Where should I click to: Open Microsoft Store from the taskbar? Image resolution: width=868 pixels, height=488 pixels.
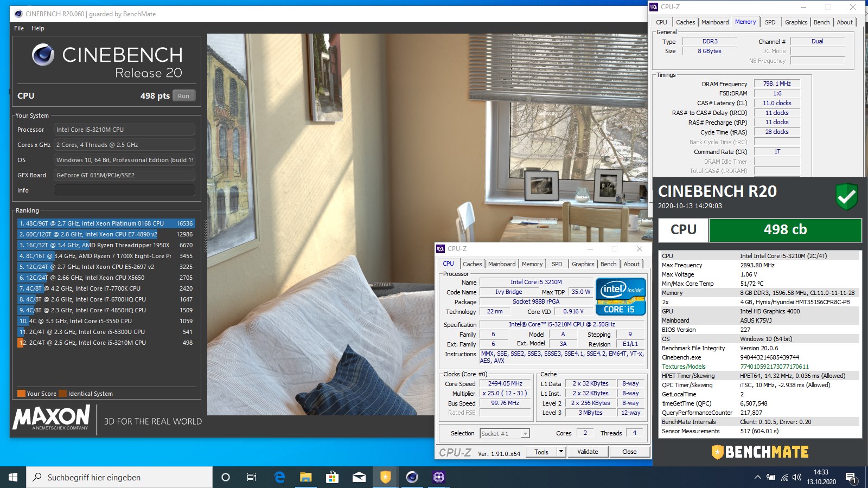tap(332, 477)
